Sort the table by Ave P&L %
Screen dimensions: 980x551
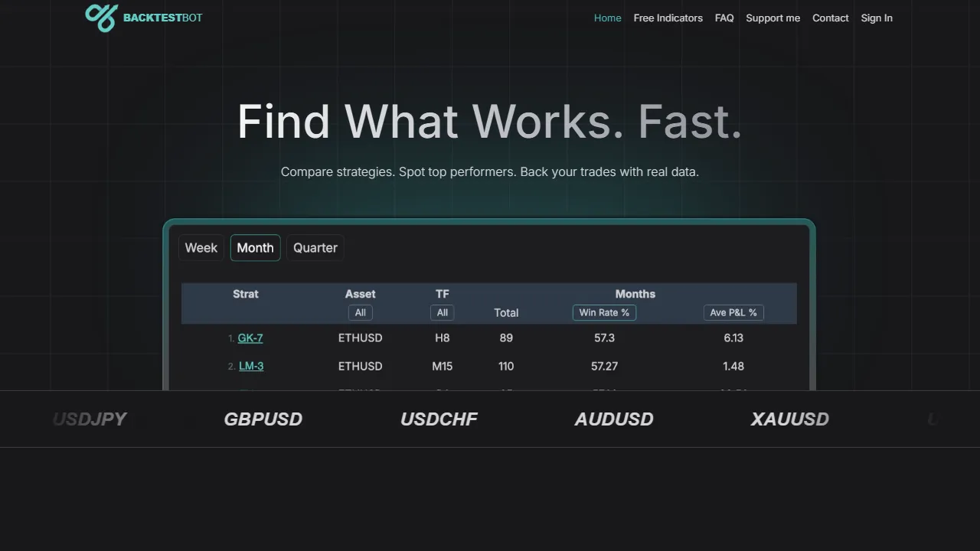click(x=733, y=312)
